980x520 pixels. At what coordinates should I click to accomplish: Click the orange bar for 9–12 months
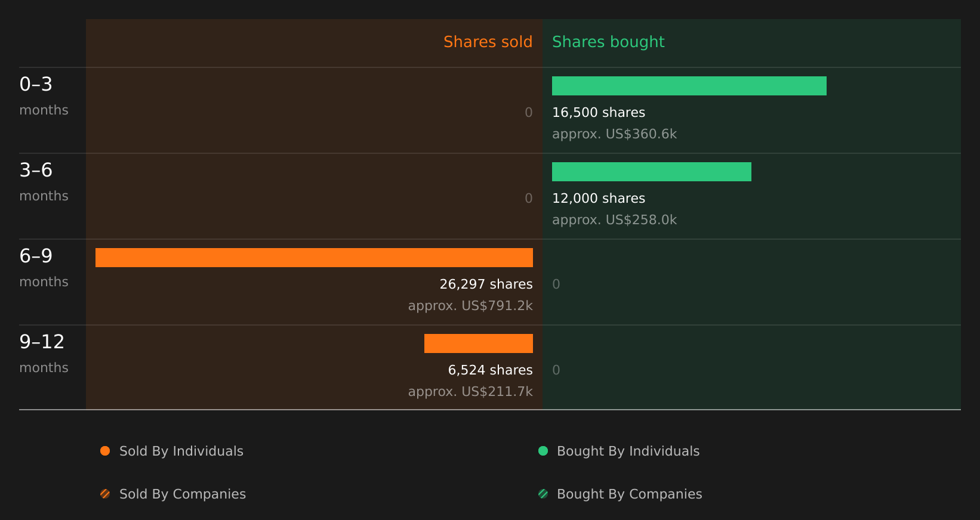click(479, 343)
